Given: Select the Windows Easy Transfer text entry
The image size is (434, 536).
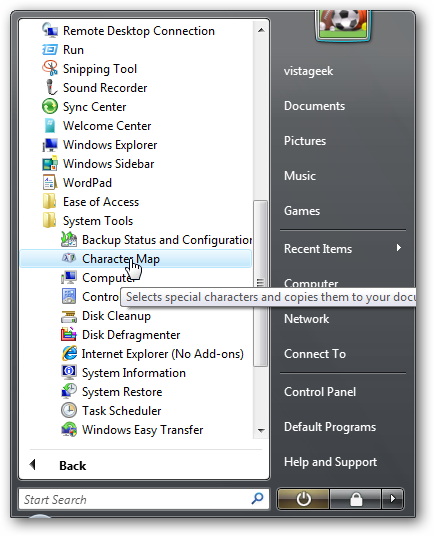Looking at the screenshot, I should click(143, 430).
